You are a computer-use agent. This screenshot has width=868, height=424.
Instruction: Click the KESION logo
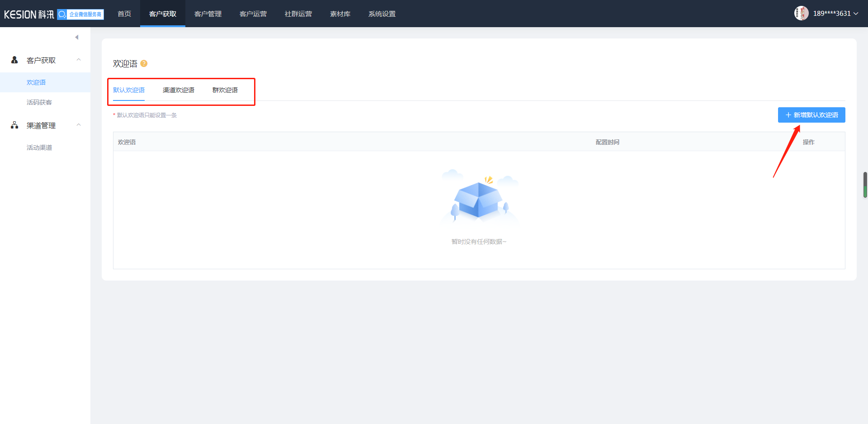[28, 14]
